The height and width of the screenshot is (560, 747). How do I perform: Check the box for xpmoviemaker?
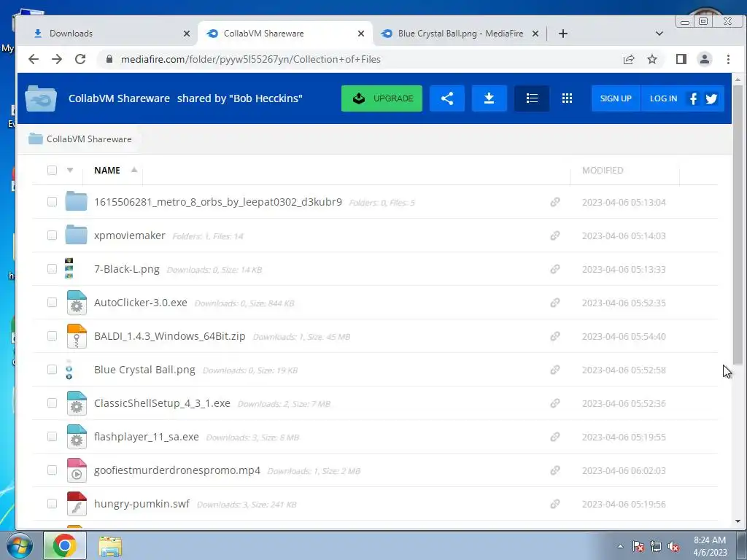point(52,236)
